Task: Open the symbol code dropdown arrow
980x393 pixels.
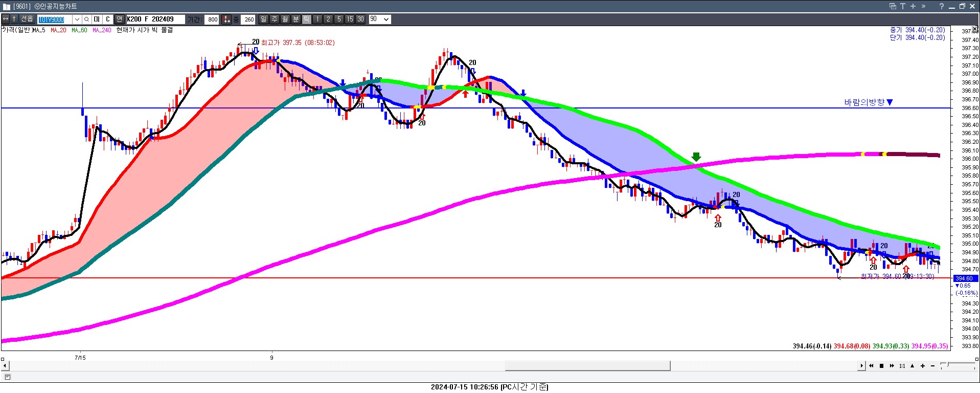Action: (x=77, y=19)
